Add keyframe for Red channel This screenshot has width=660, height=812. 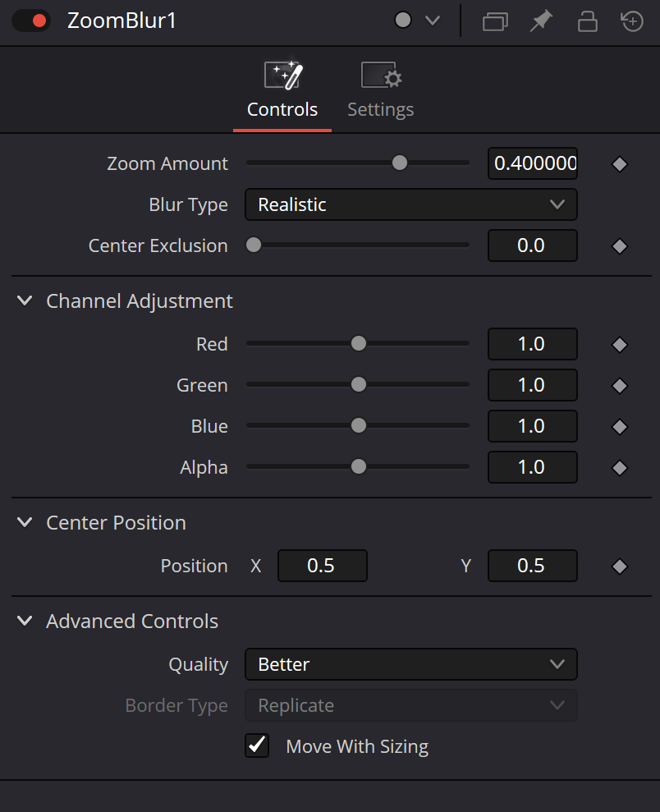pos(620,345)
